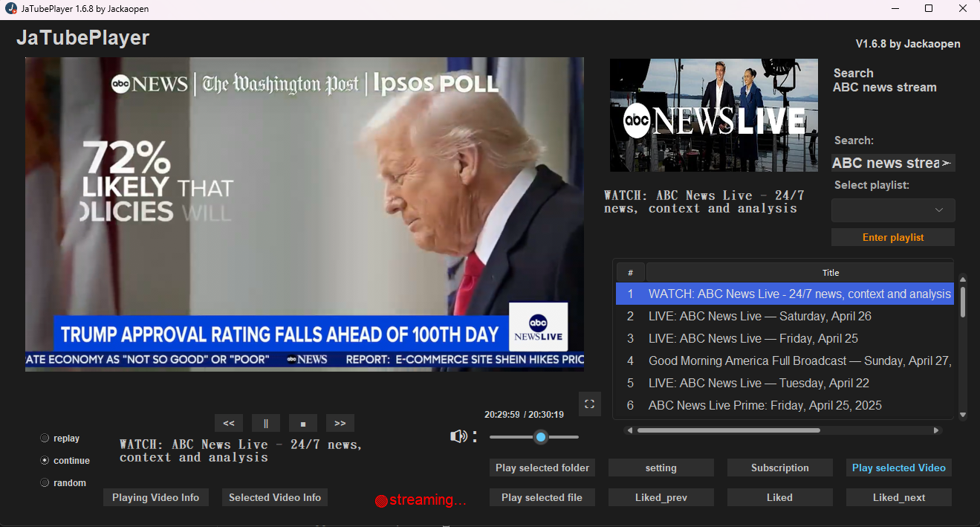Click the Enter playlist button
This screenshot has width=980, height=527.
(x=893, y=237)
